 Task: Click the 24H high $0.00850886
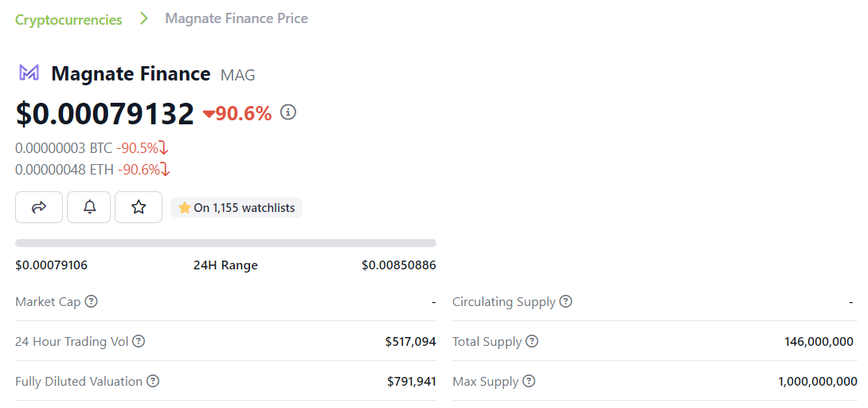[x=399, y=265]
